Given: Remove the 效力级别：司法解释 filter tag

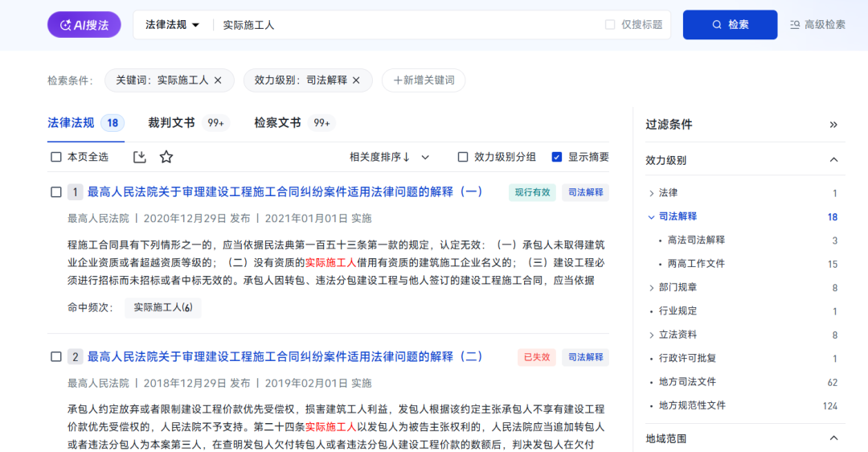Looking at the screenshot, I should 356,80.
